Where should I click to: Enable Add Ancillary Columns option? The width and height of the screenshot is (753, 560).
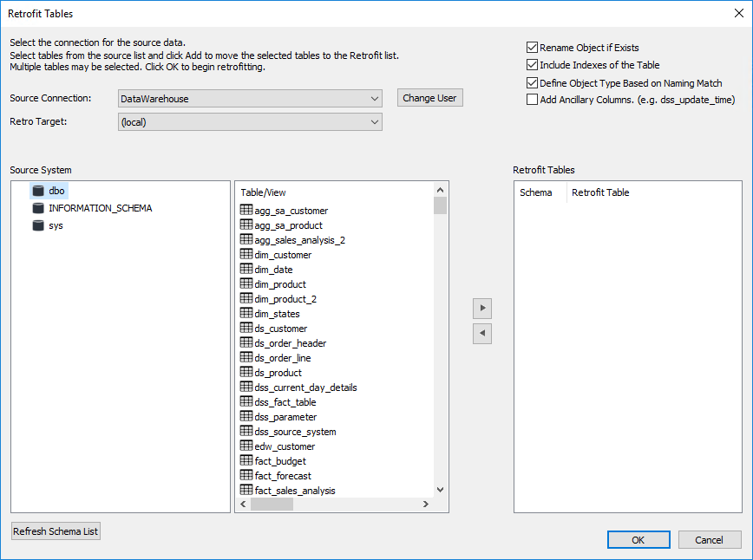[x=532, y=100]
